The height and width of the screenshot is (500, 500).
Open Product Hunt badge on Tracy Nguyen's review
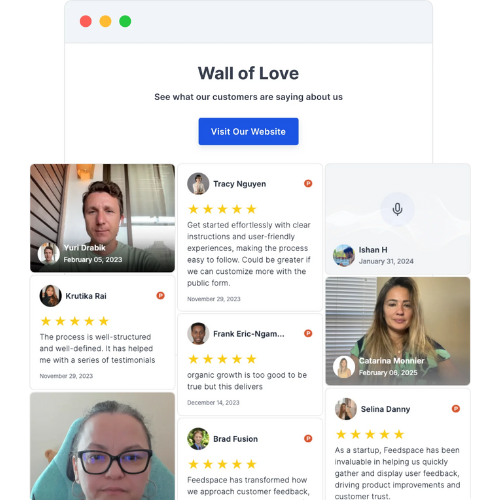tap(308, 183)
